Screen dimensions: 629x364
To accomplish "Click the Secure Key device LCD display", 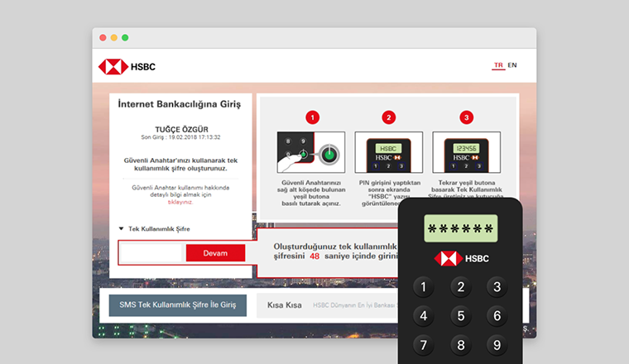I will coord(460,228).
